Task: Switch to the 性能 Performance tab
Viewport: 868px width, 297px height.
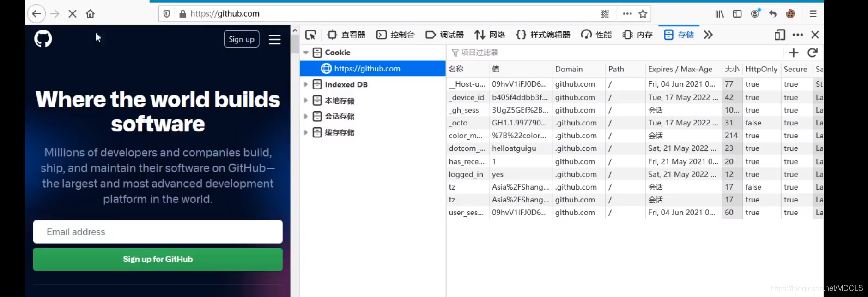Action: click(x=596, y=35)
